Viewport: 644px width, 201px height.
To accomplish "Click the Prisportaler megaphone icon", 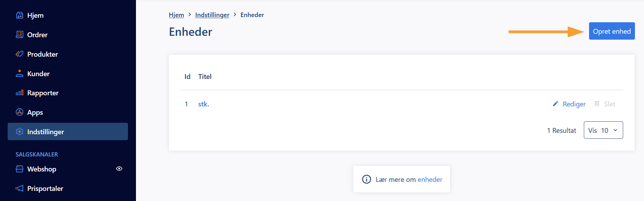I will coord(19,188).
